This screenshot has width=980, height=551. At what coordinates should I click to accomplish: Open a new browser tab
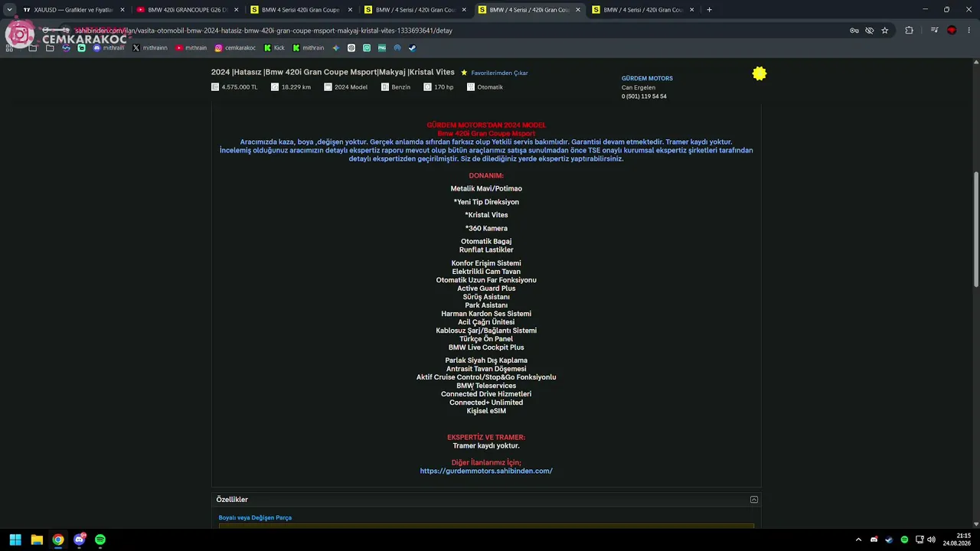(709, 10)
